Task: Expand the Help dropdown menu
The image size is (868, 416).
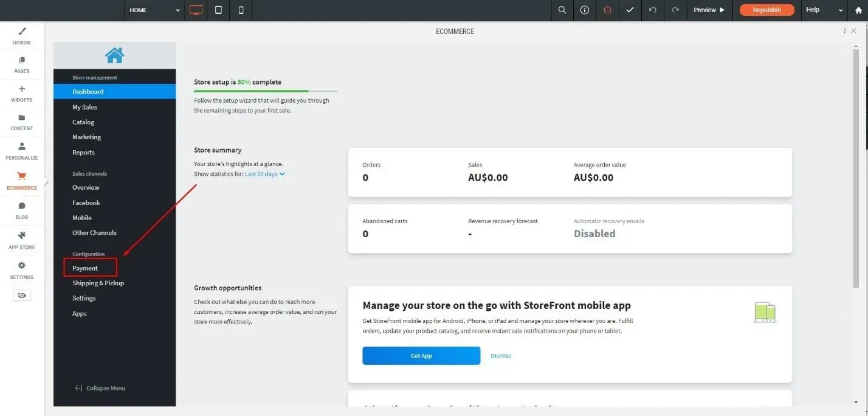Action: click(824, 10)
